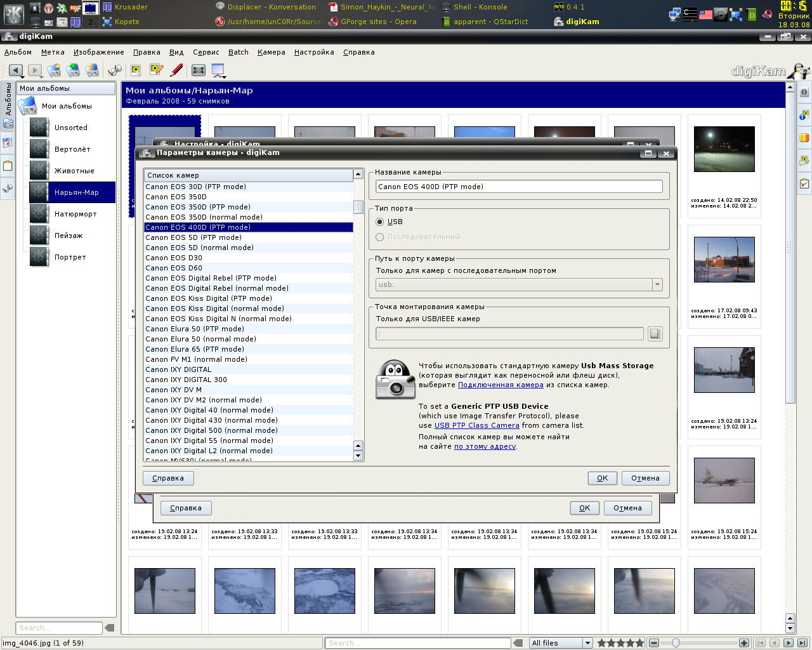Rate with the fifth star filter
Screen dimensions: 812x650
tap(639, 643)
